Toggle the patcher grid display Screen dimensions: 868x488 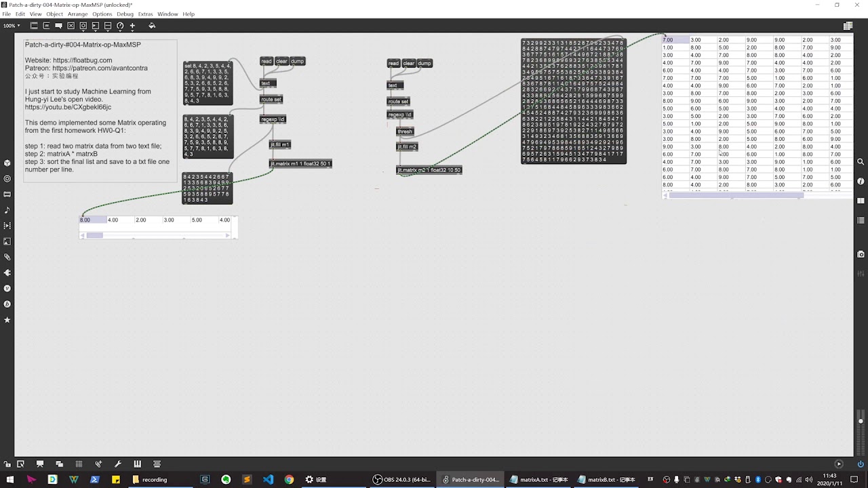click(x=79, y=464)
